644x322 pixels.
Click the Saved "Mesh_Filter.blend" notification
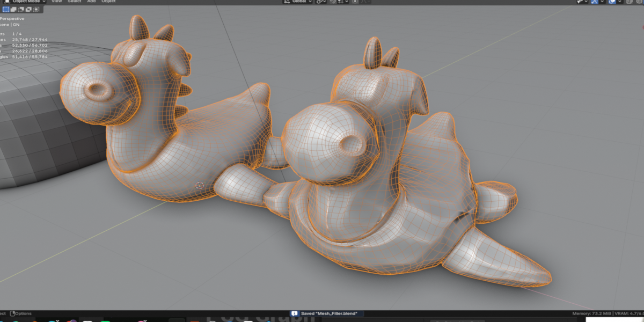326,313
